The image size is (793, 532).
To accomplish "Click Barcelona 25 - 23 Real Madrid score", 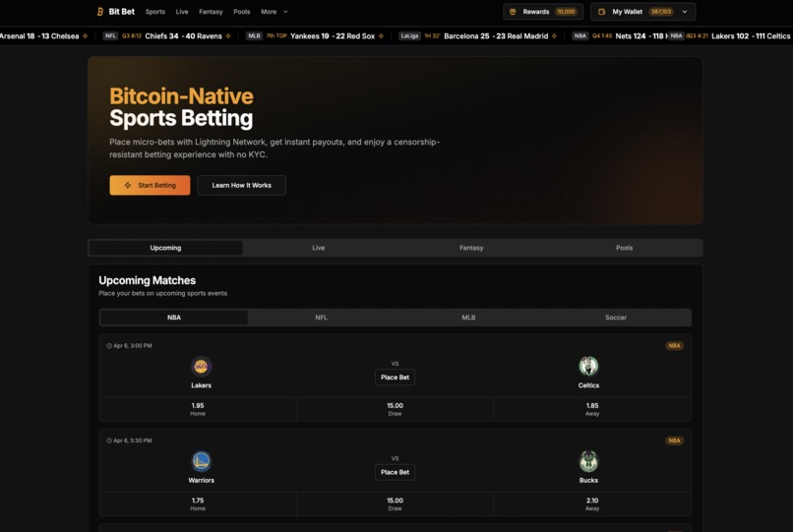I will (496, 36).
